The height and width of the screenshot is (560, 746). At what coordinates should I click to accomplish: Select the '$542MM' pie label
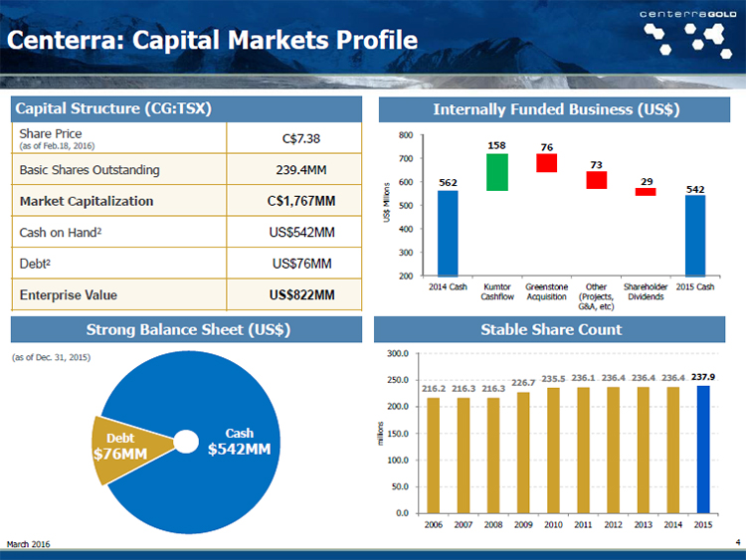(240, 450)
